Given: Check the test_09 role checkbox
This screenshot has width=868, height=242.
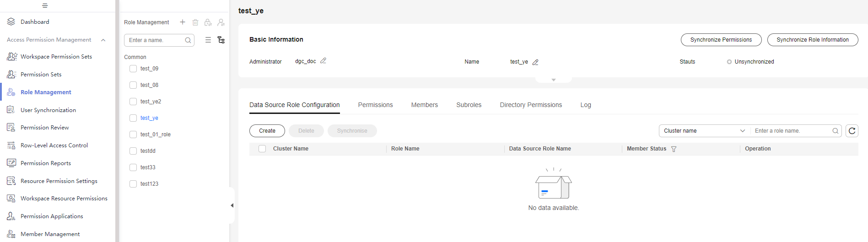Looking at the screenshot, I should pos(133,69).
